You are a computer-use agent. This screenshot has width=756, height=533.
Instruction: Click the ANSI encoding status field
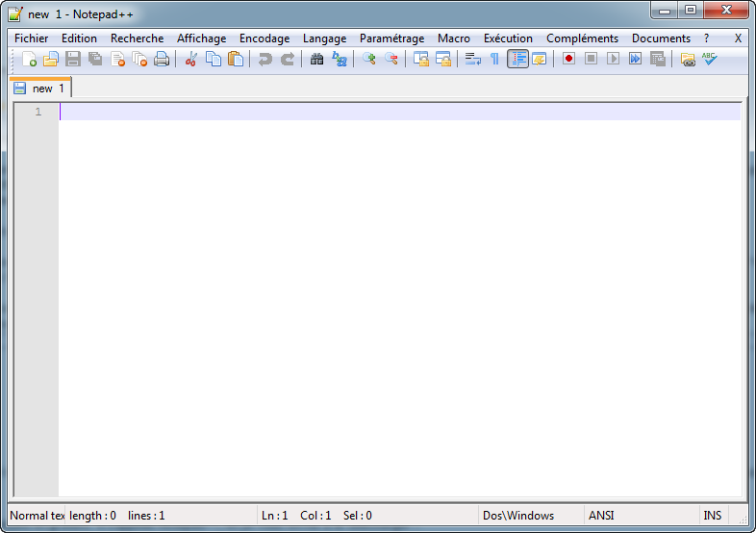[x=642, y=515]
